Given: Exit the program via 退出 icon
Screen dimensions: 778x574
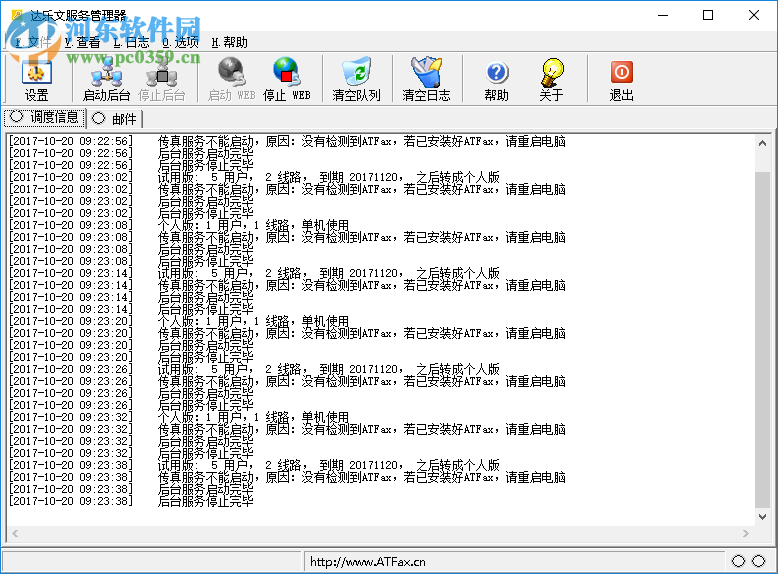Looking at the screenshot, I should [x=621, y=79].
